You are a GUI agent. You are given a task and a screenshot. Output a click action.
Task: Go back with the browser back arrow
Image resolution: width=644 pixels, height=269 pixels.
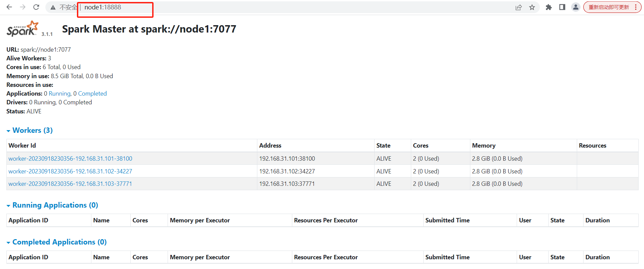point(9,7)
